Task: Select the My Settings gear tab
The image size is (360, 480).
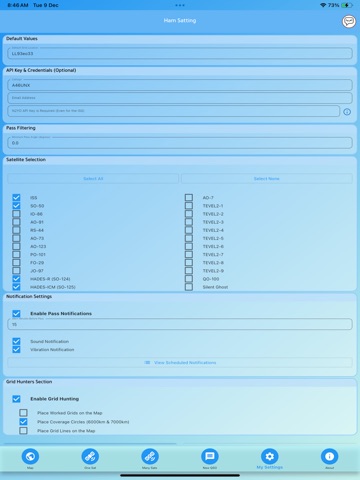Action: click(x=270, y=456)
